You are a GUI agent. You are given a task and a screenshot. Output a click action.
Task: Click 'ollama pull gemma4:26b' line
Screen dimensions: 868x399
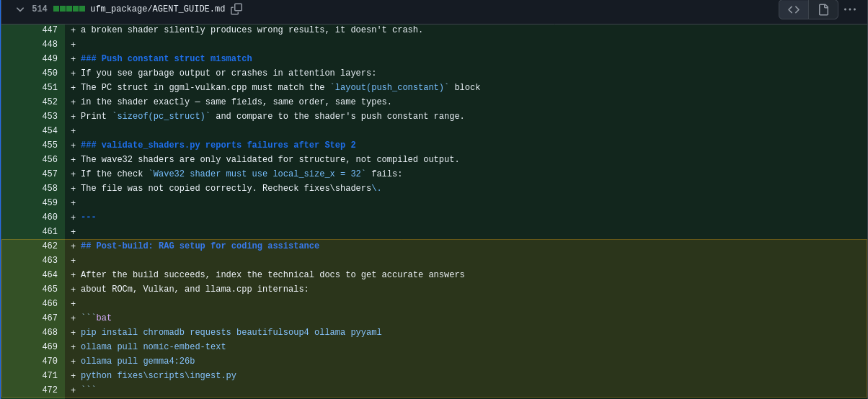click(138, 362)
